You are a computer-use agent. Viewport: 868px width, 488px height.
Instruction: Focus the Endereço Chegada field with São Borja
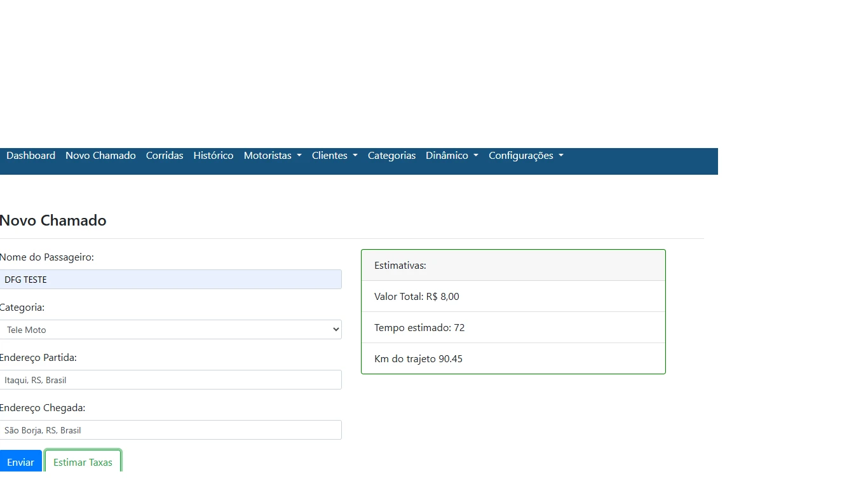tap(170, 430)
